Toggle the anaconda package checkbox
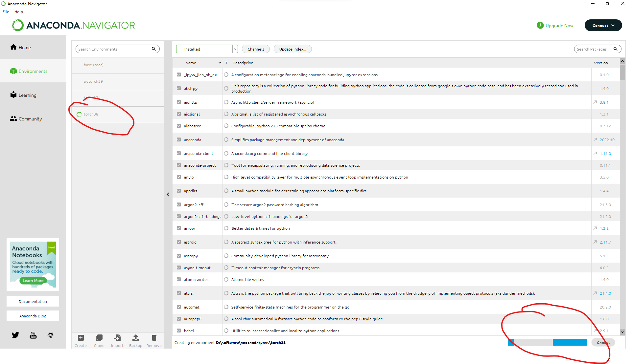This screenshot has height=364, width=631. point(179,139)
